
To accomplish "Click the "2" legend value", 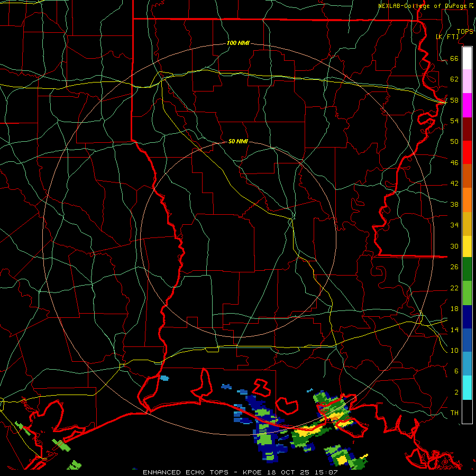I will click(x=456, y=392).
